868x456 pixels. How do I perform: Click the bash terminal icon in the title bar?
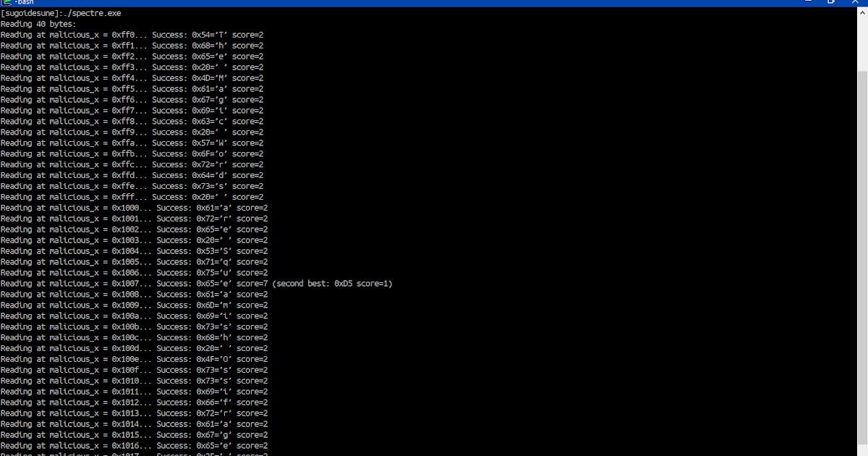coord(6,3)
